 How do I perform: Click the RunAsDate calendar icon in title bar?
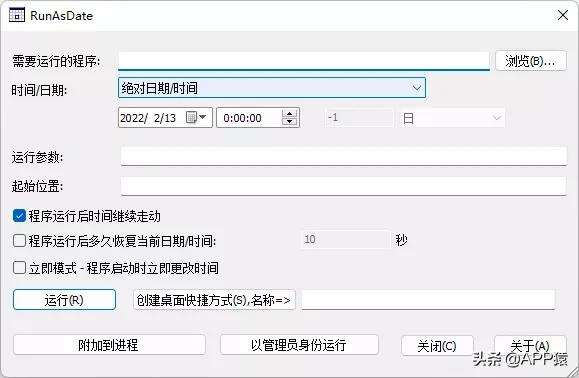tap(17, 15)
